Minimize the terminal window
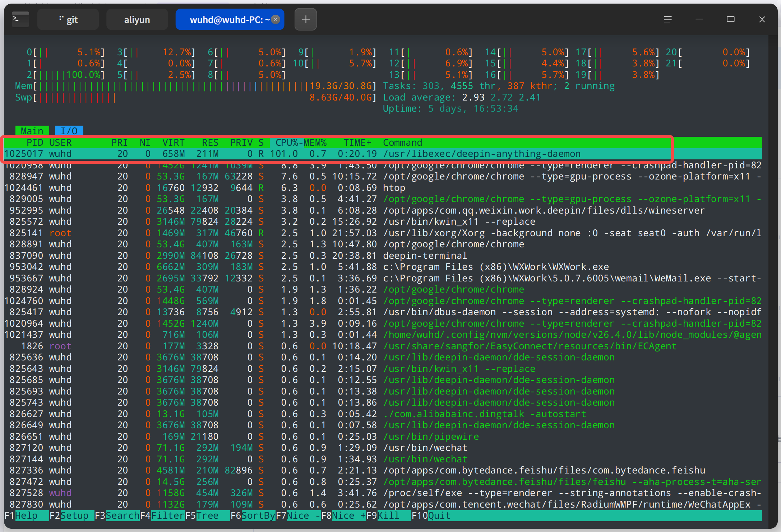The height and width of the screenshot is (532, 781). [x=699, y=19]
